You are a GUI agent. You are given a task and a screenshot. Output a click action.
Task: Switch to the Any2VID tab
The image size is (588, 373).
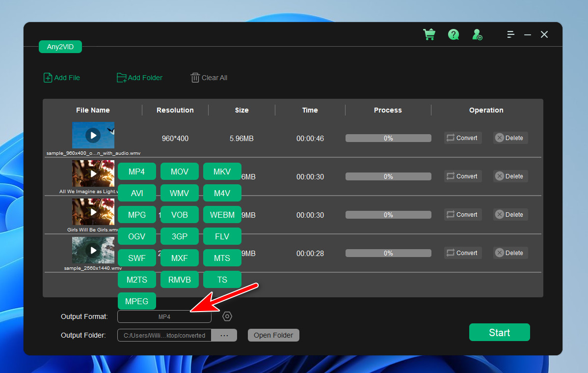pyautogui.click(x=60, y=47)
